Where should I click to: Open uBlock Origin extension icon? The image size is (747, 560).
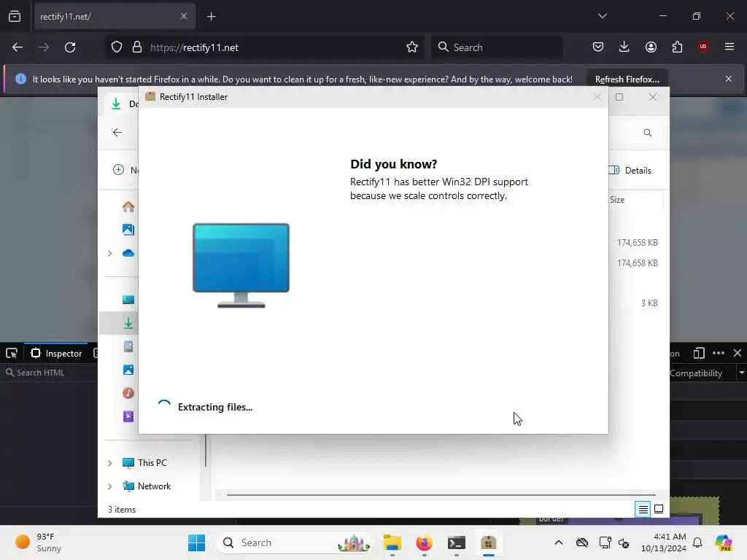pyautogui.click(x=703, y=47)
